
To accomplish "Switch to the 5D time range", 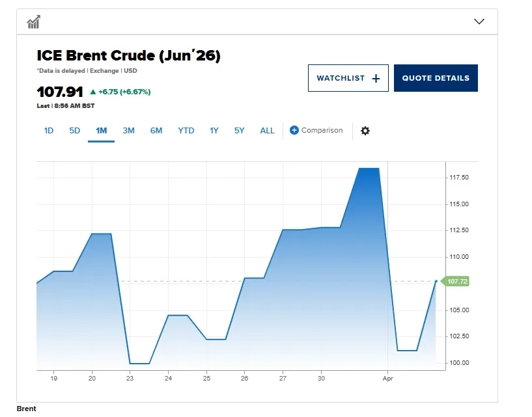I will pos(75,131).
